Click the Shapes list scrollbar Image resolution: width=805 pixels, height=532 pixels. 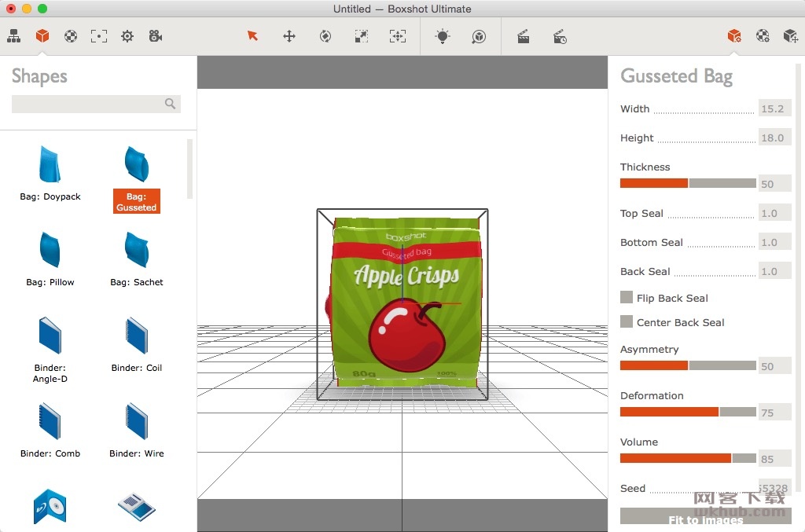190,169
